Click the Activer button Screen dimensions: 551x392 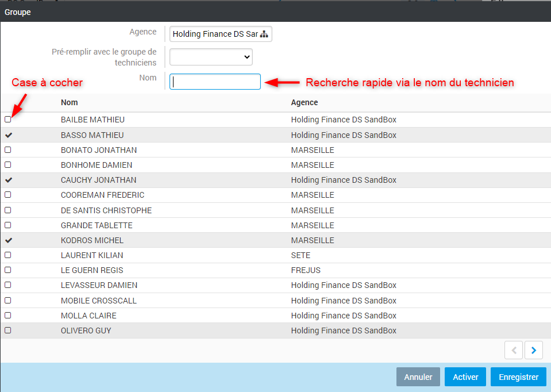pos(465,377)
